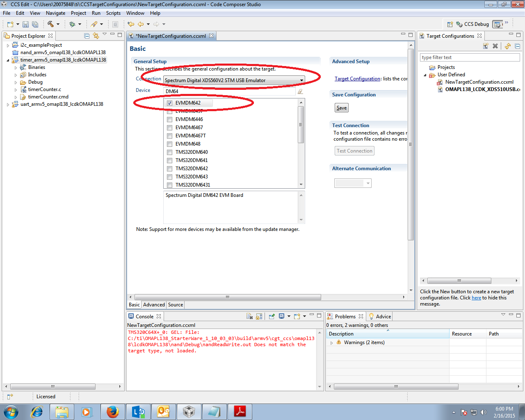Check the TMS320DM641 device checkbox
The width and height of the screenshot is (525, 420).
(x=169, y=160)
